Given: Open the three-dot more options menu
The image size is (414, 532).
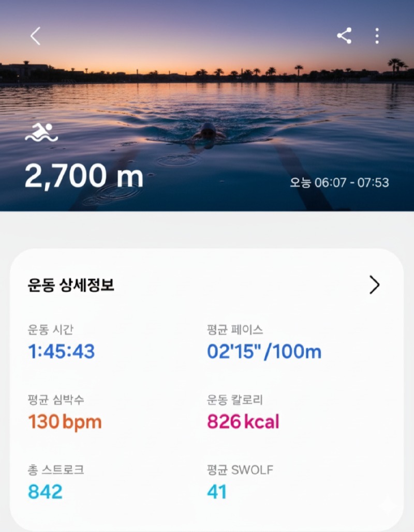Looking at the screenshot, I should click(x=377, y=36).
